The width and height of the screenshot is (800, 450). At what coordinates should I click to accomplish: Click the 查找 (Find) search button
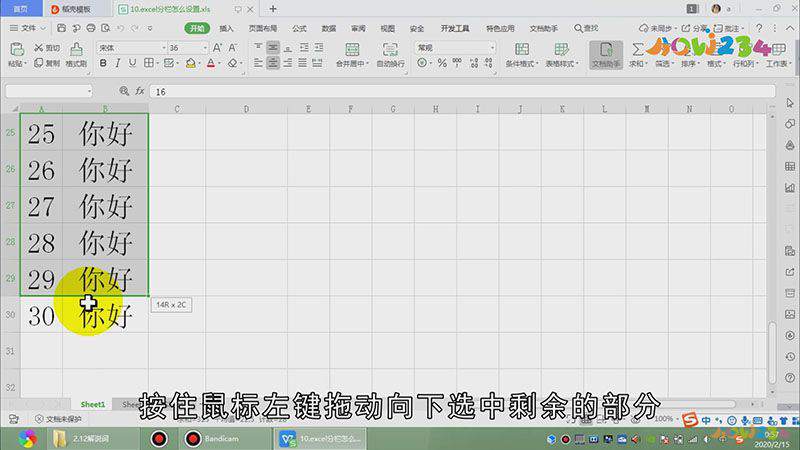pos(586,29)
